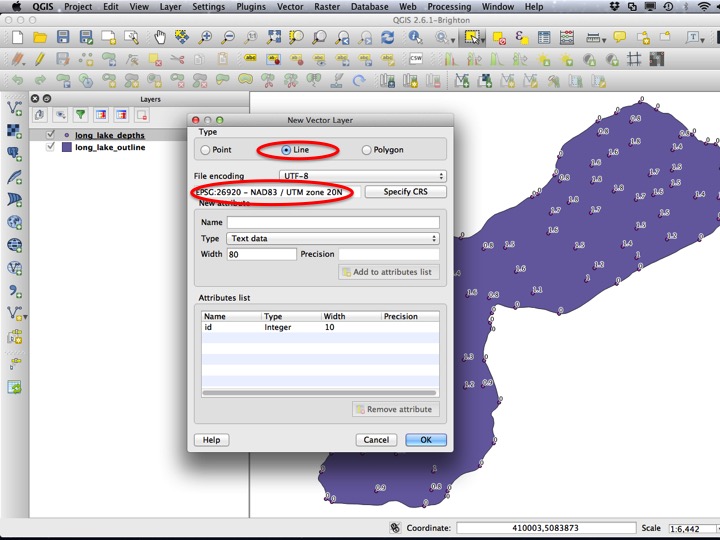This screenshot has height=540, width=720.
Task: Open the Apple menu
Action: (x=16, y=6)
